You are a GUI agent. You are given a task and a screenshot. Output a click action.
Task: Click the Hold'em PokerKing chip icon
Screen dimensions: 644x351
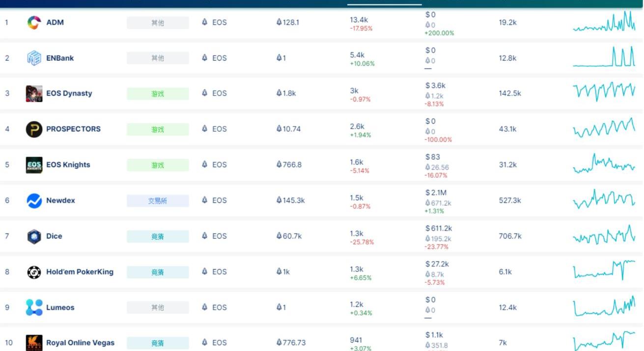point(34,272)
